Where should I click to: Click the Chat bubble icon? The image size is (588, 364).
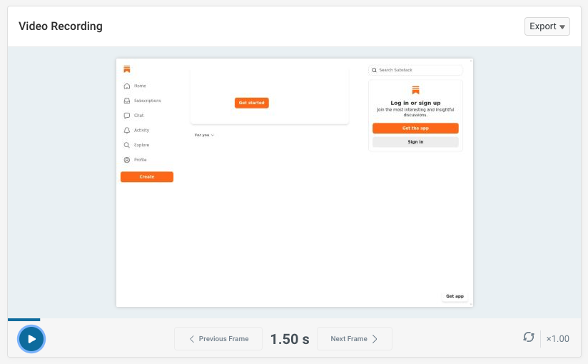(x=127, y=116)
